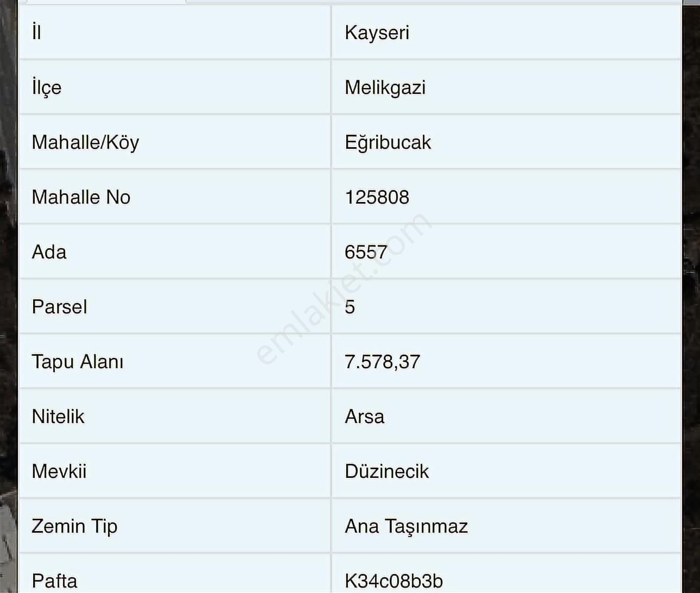Select the Mahalle No label
Viewport: 700px width, 593px height.
[81, 197]
